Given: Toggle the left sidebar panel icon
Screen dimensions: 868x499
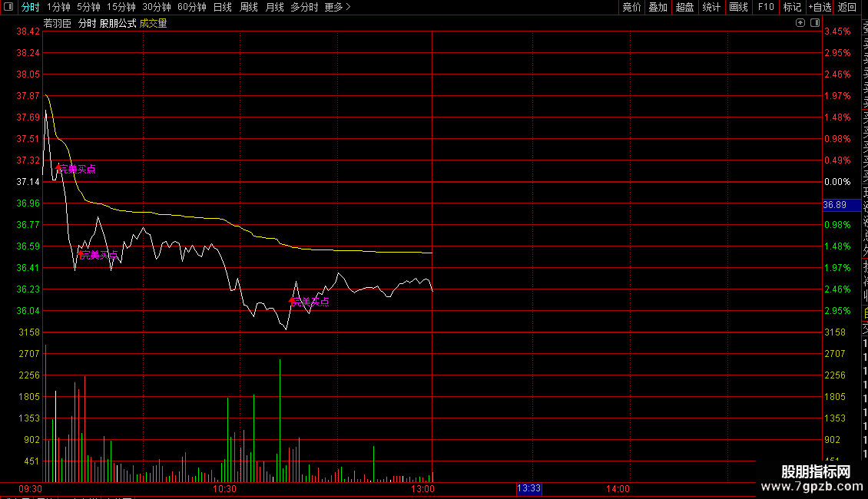Looking at the screenshot, I should pos(8,7).
